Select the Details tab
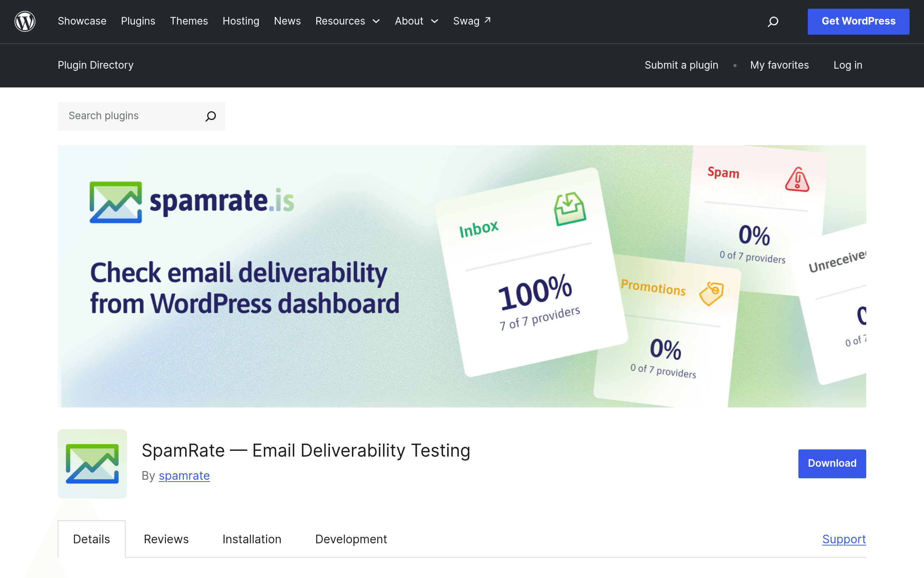 coord(92,539)
